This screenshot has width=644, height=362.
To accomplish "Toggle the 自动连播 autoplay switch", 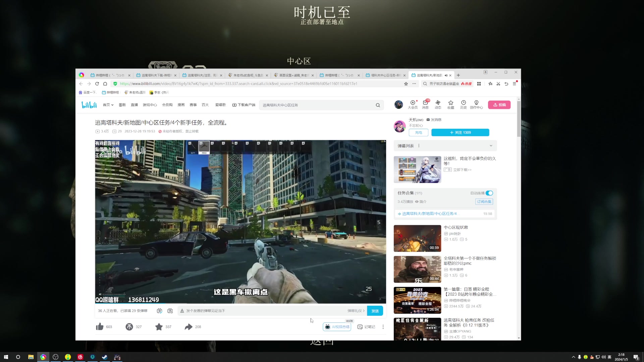I will click(489, 193).
